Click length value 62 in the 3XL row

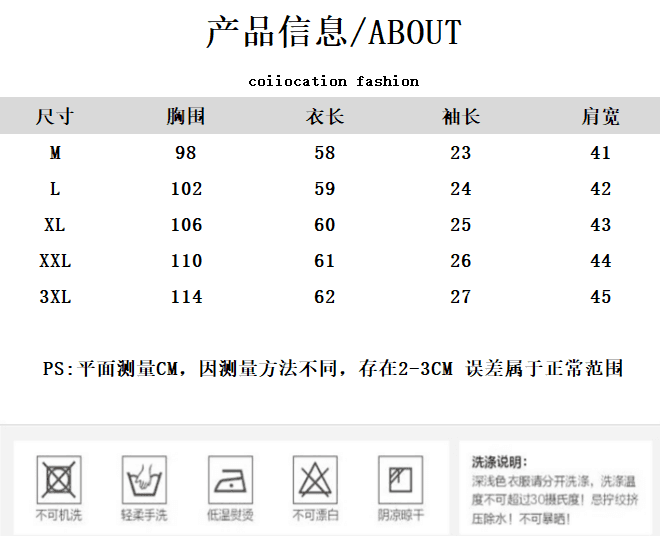click(325, 297)
